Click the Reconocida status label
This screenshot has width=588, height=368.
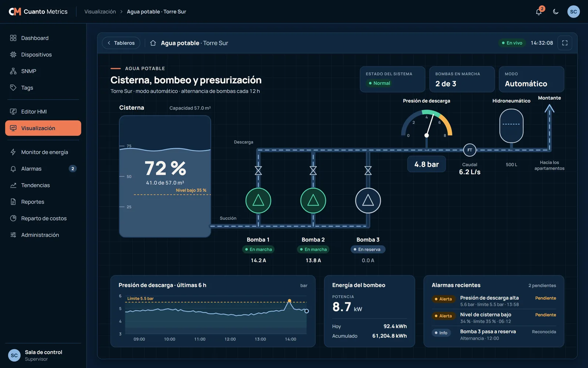point(544,332)
